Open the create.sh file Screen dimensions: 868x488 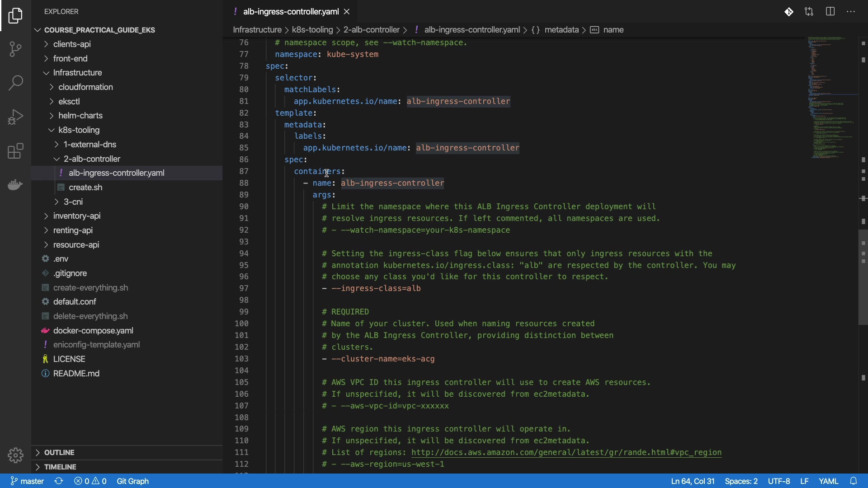coord(85,188)
